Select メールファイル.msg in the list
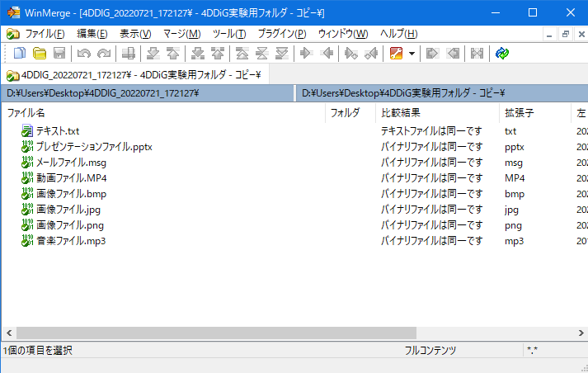 [x=71, y=163]
